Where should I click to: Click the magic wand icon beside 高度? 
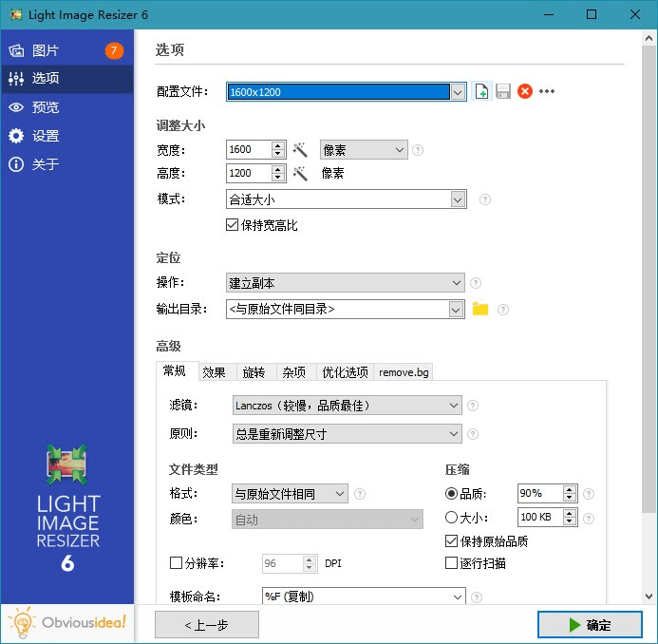click(x=300, y=174)
